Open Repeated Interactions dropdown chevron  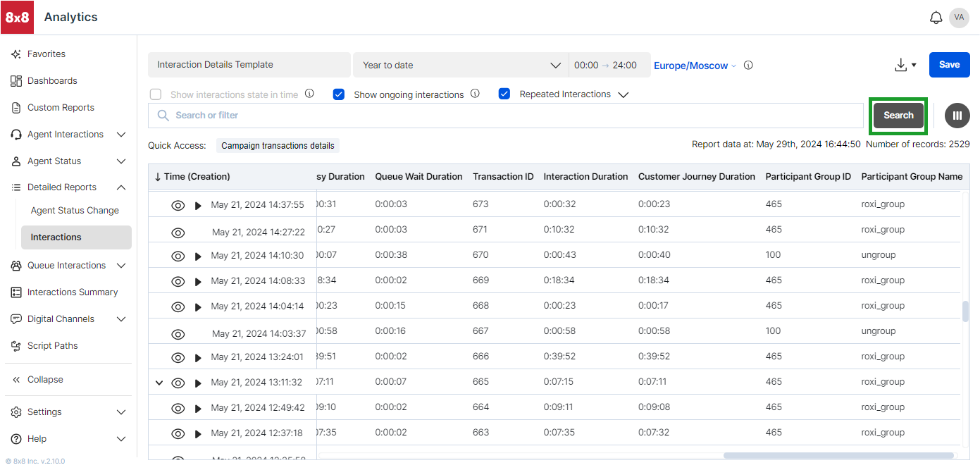(x=623, y=94)
